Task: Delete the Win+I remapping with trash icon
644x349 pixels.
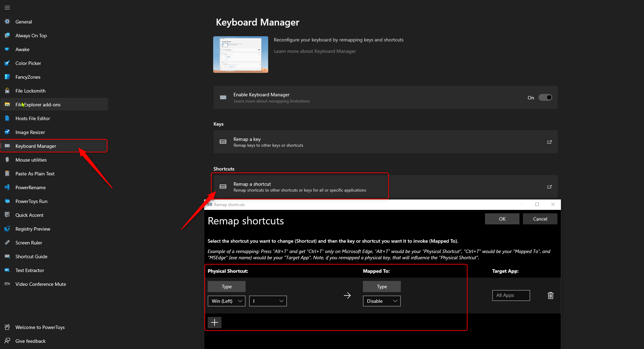Action: click(551, 295)
